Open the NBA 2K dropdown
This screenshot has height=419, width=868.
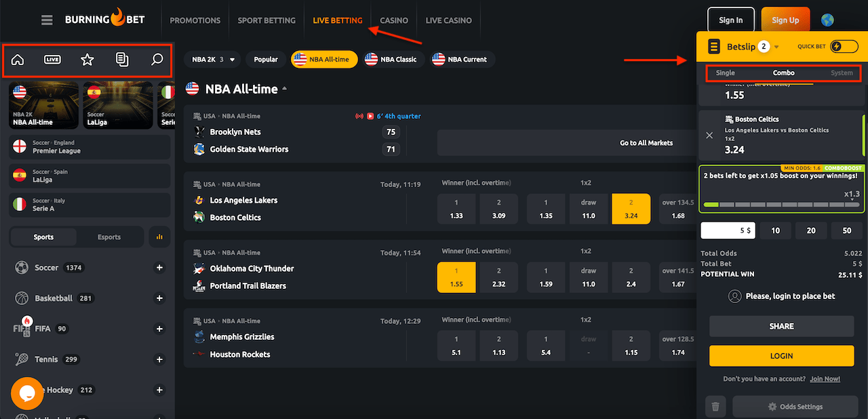point(213,59)
